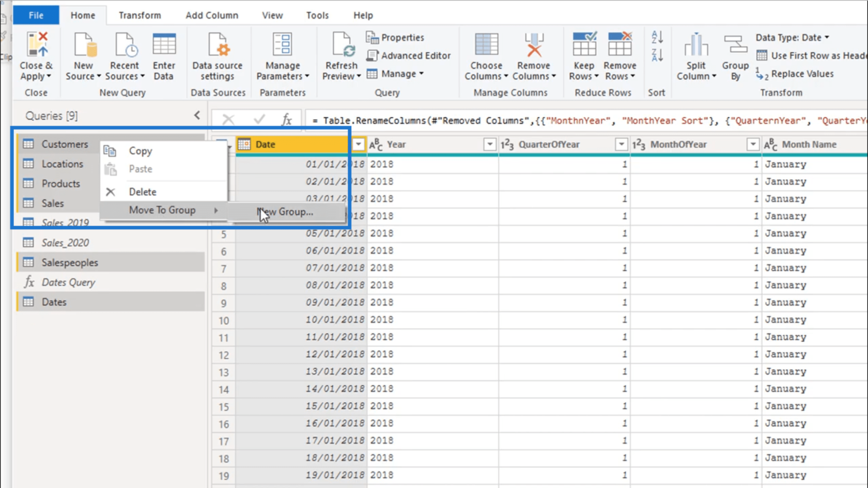Expand the Move To Group submenu arrow
This screenshot has height=488, width=868.
point(216,210)
